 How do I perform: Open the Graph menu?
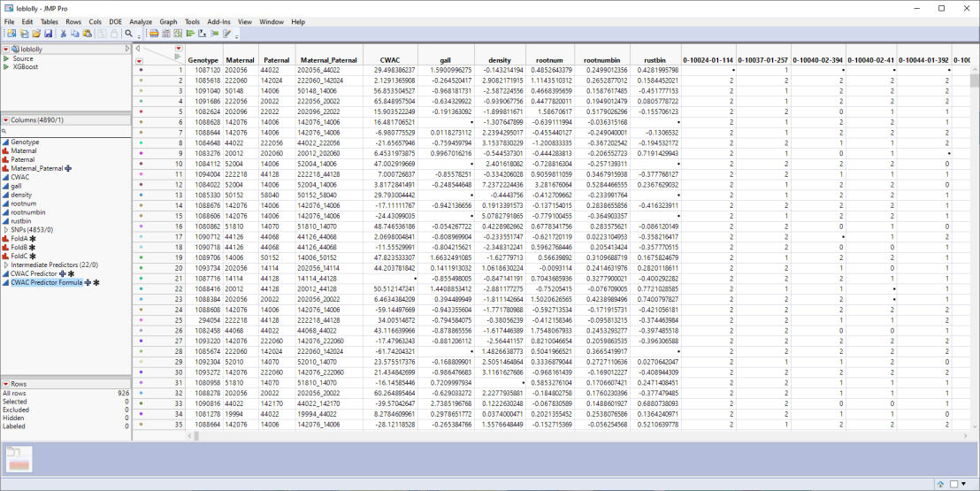(x=168, y=21)
